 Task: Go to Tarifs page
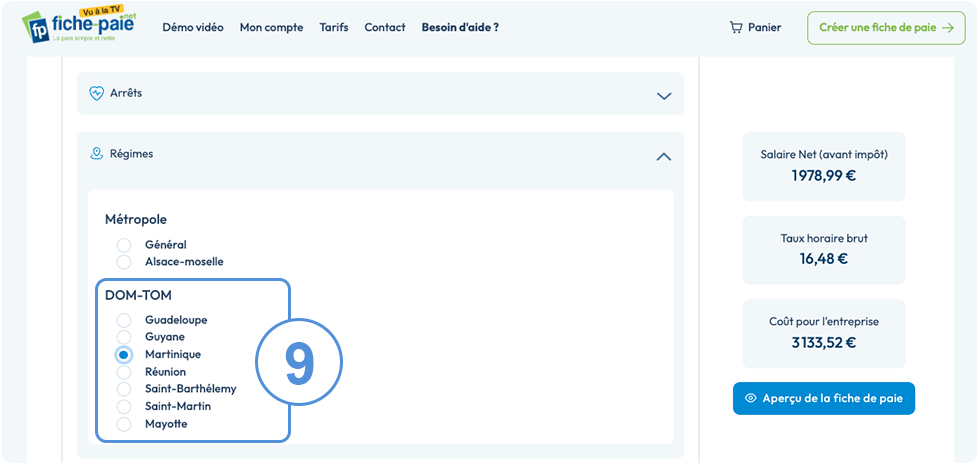[x=334, y=27]
